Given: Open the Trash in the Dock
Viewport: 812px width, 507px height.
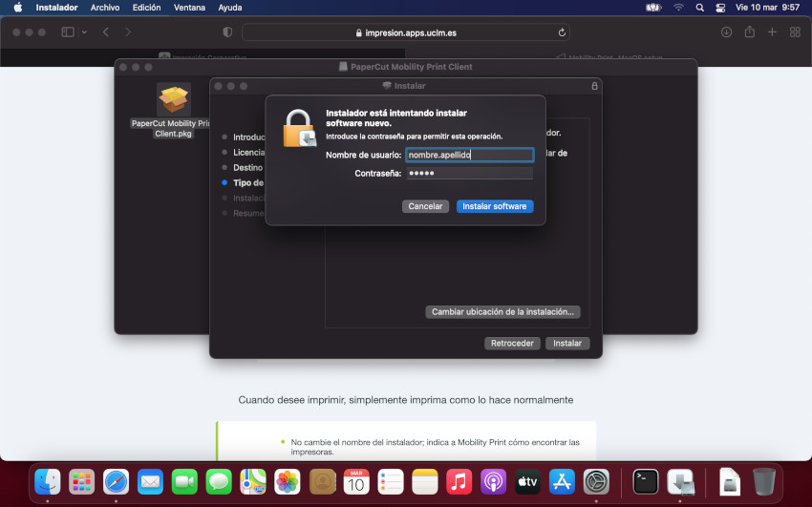Looking at the screenshot, I should pos(764,481).
